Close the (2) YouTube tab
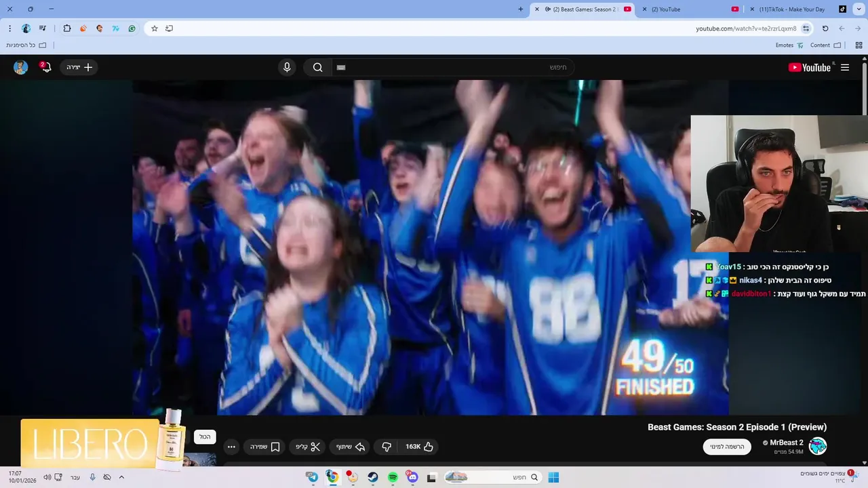868x488 pixels. [x=644, y=9]
